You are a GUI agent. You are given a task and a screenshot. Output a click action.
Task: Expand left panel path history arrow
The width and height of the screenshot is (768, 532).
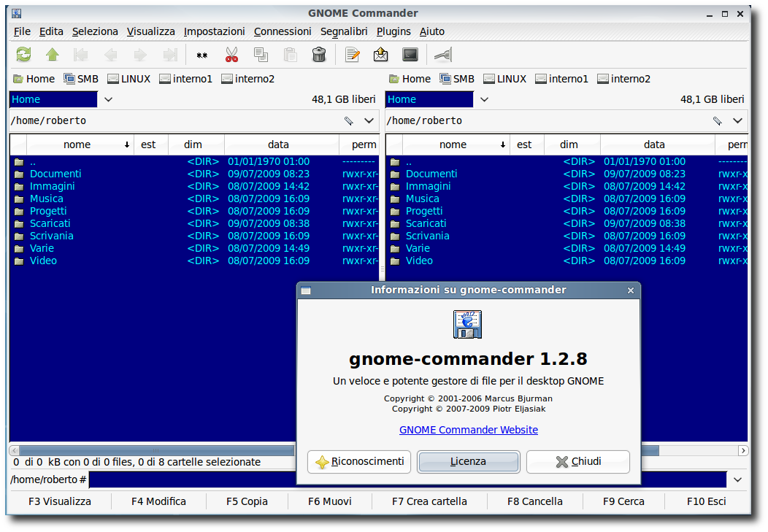pos(369,121)
